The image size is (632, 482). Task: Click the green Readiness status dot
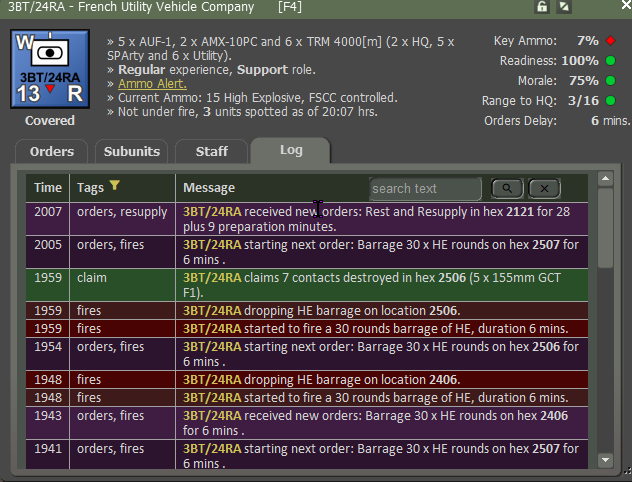click(x=611, y=61)
